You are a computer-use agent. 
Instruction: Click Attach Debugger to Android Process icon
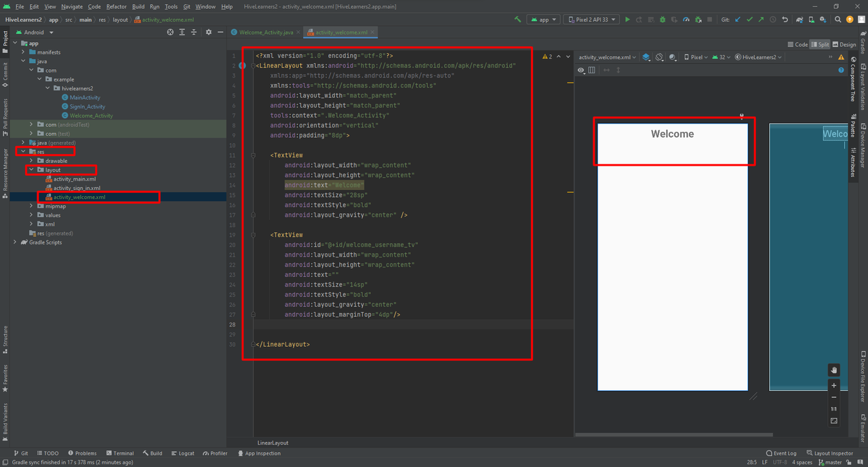[698, 20]
